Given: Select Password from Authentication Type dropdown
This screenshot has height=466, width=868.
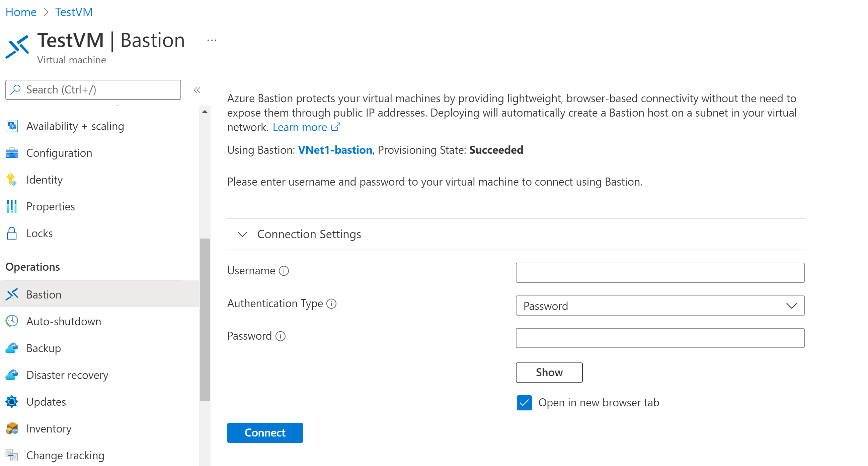Looking at the screenshot, I should click(x=660, y=305).
